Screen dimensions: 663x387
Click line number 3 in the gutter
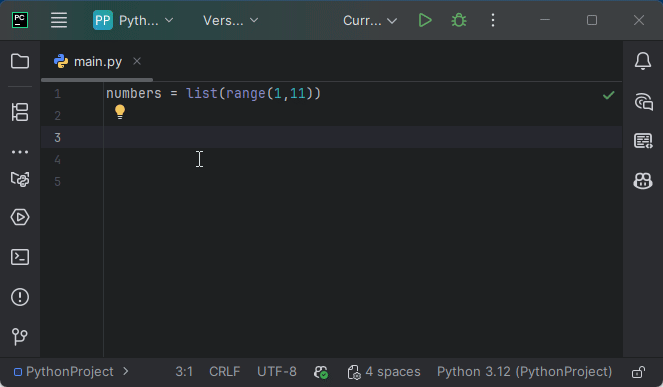click(x=58, y=137)
